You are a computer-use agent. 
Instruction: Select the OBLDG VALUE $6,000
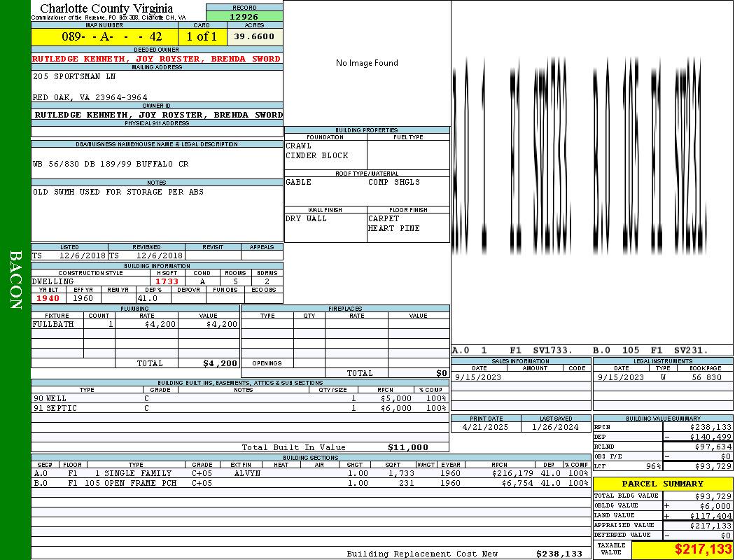click(716, 507)
